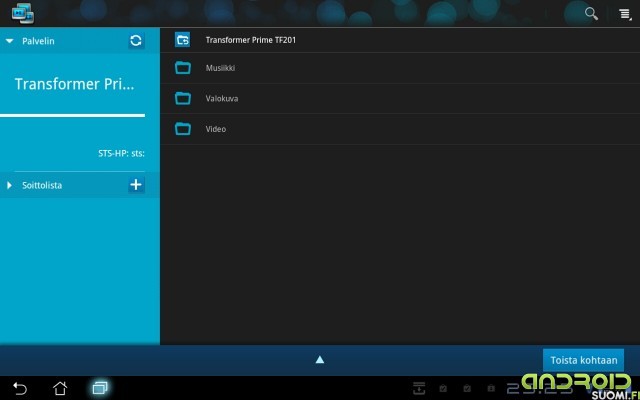Click the Musiikki folder icon
The image size is (640, 400).
(x=182, y=68)
